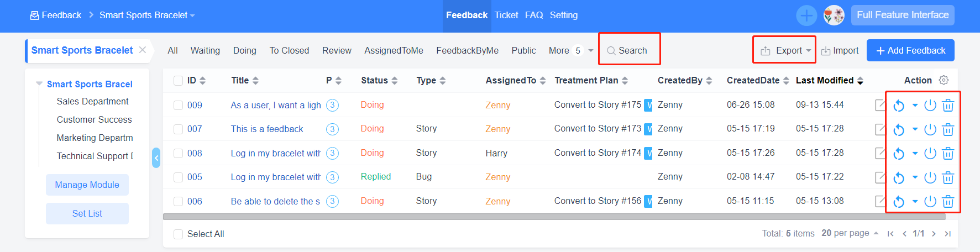This screenshot has height=252, width=980.
Task: Click the power icon for feedback 007
Action: [930, 129]
